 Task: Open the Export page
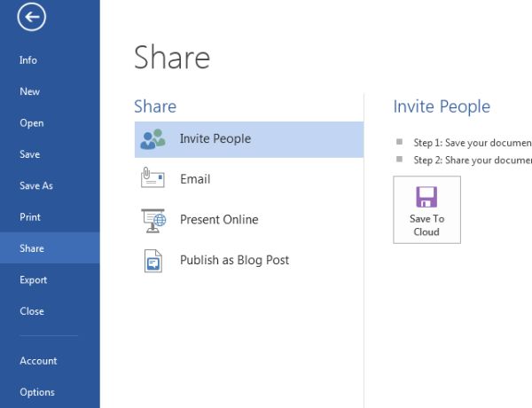pyautogui.click(x=34, y=279)
